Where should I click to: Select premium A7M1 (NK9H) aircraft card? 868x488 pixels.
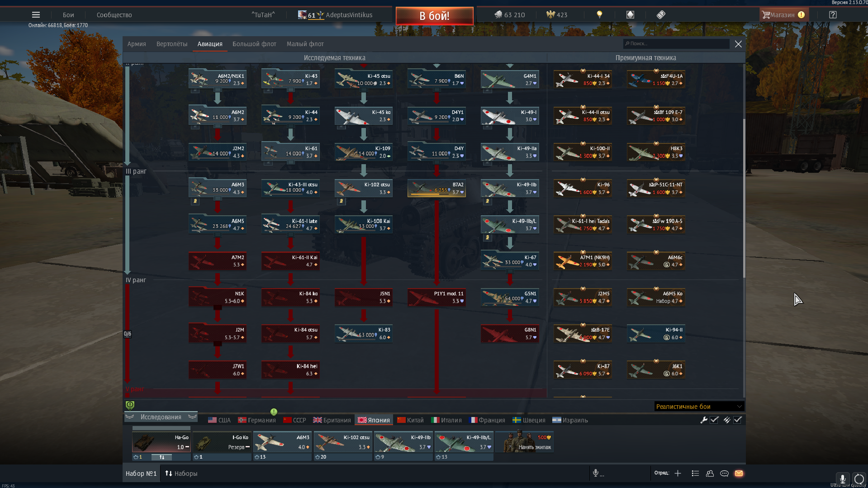tap(583, 261)
